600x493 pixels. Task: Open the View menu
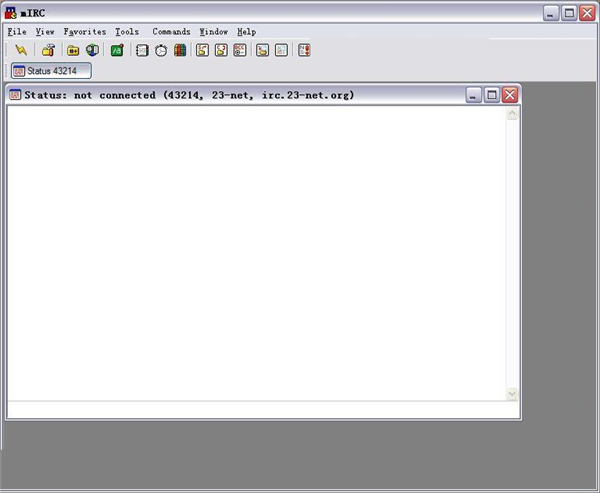click(x=45, y=32)
